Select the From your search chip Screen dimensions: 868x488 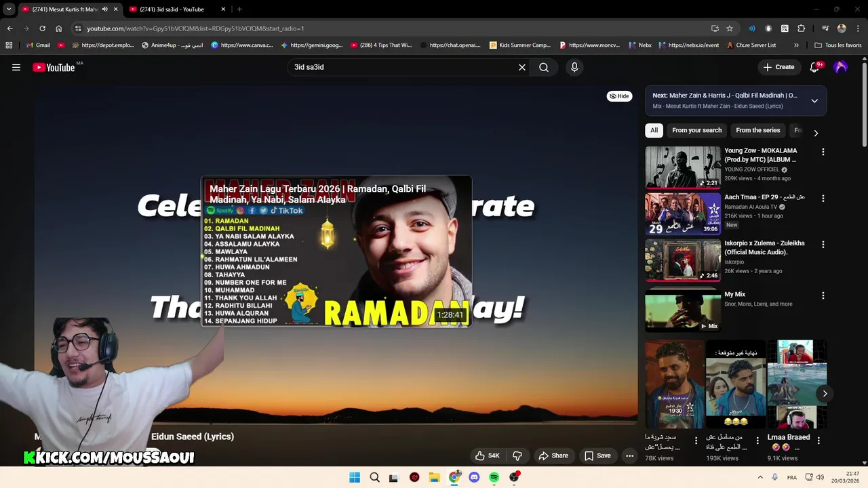coord(697,130)
